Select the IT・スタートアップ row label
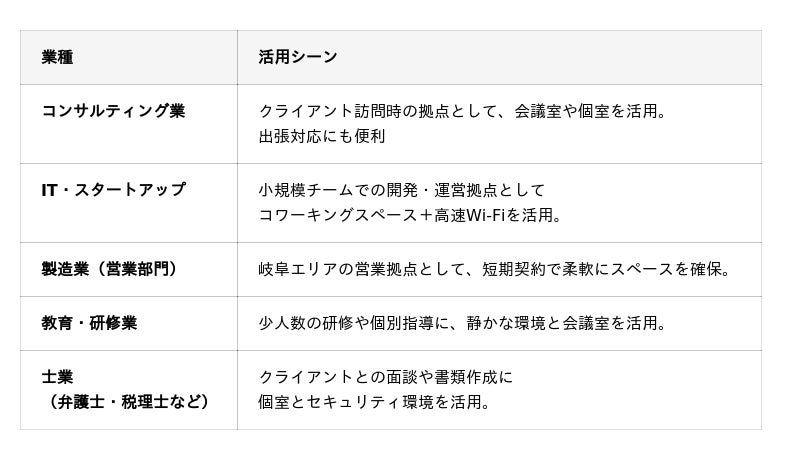Viewport: 800px width, 460px height. (113, 189)
